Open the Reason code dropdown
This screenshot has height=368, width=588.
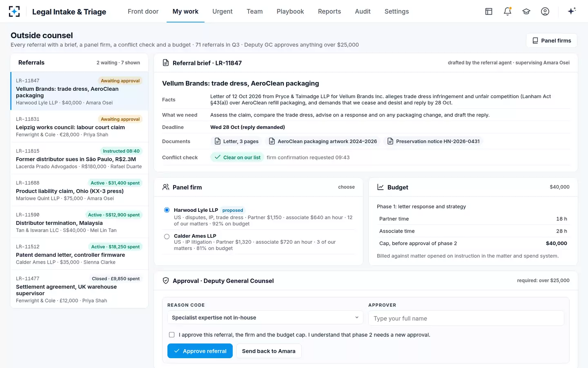click(265, 318)
